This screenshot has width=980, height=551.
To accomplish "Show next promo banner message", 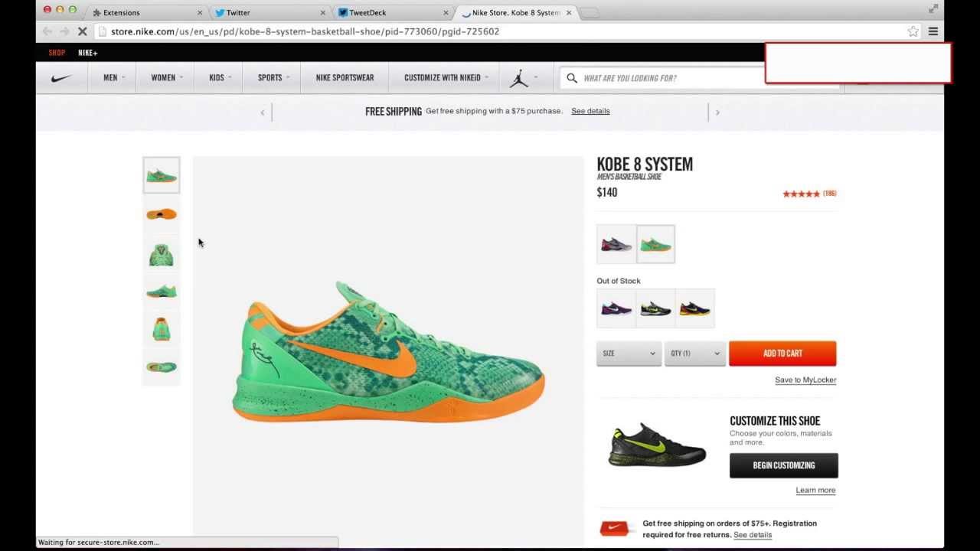I will click(717, 112).
